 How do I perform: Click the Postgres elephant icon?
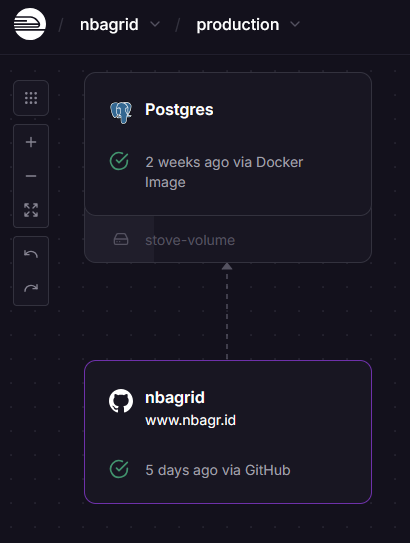tap(121, 112)
